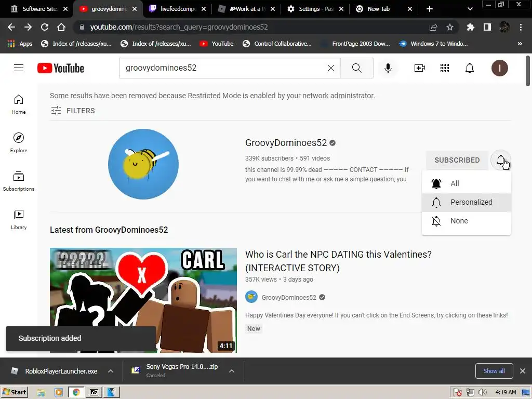532x399 pixels.
Task: Click the small GroovyDominoes52 avatar under video
Action: 251,297
